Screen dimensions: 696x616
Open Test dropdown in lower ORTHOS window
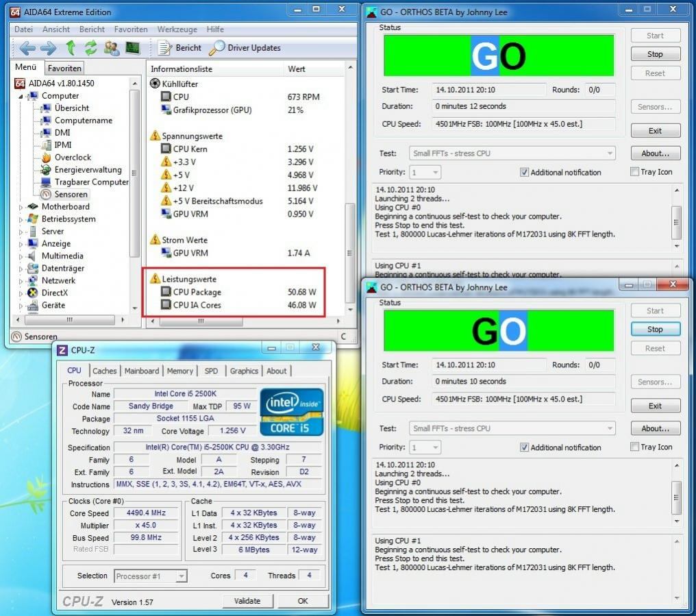[512, 428]
